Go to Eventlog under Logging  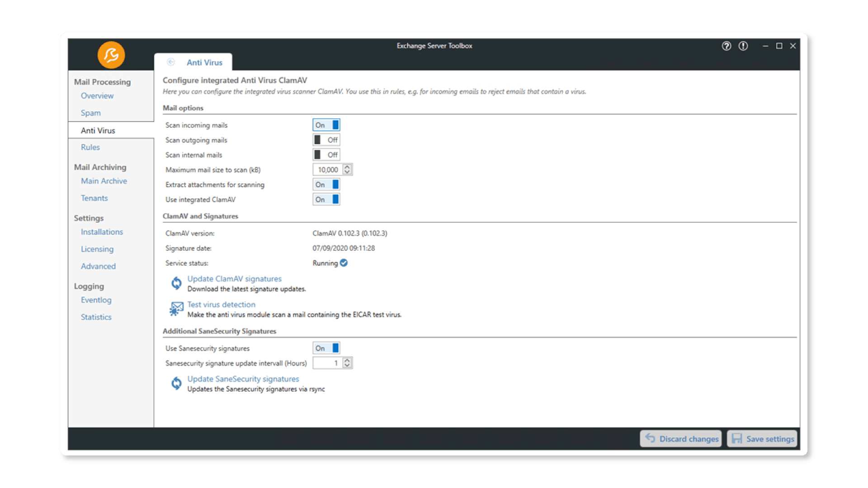pos(96,300)
